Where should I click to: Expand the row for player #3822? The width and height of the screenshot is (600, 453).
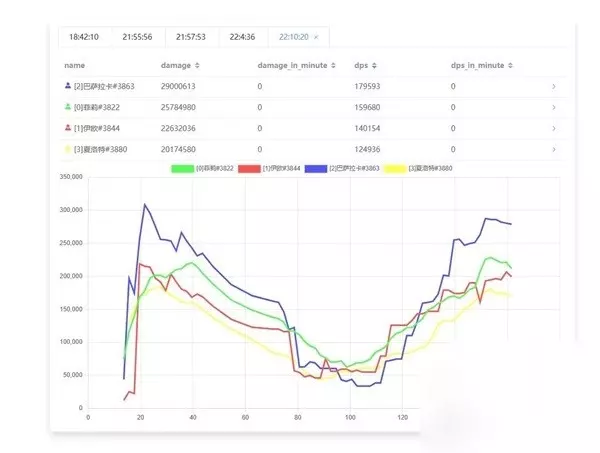point(554,108)
